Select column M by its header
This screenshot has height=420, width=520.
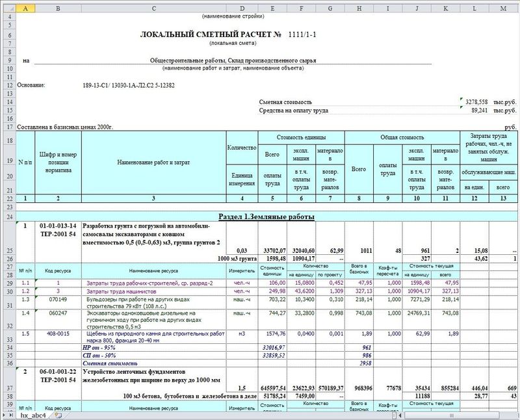[503, 8]
